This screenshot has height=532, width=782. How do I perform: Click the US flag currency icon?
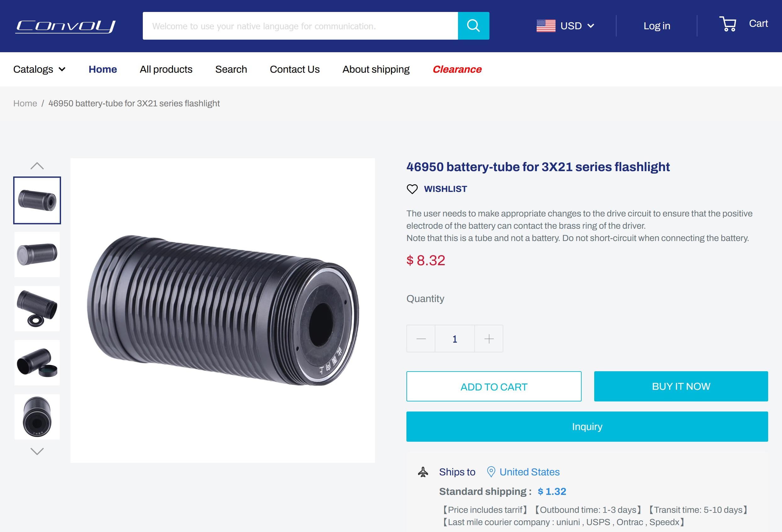pyautogui.click(x=545, y=26)
